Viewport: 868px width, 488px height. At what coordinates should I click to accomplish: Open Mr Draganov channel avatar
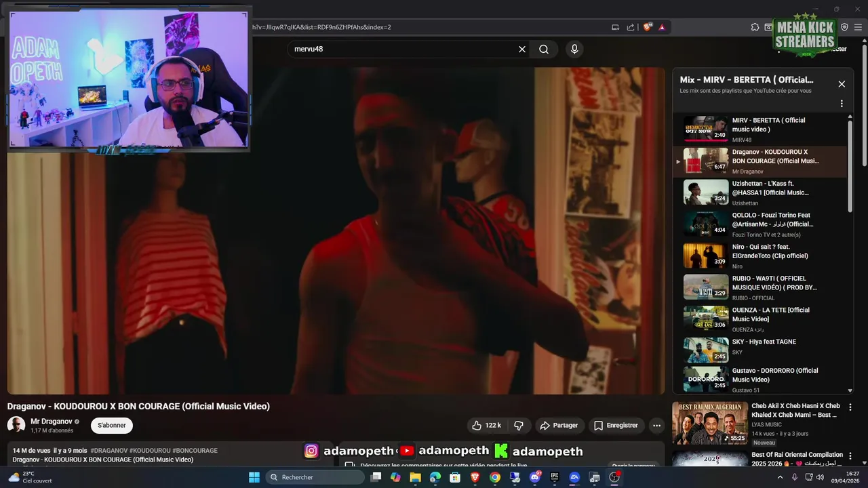(x=16, y=425)
